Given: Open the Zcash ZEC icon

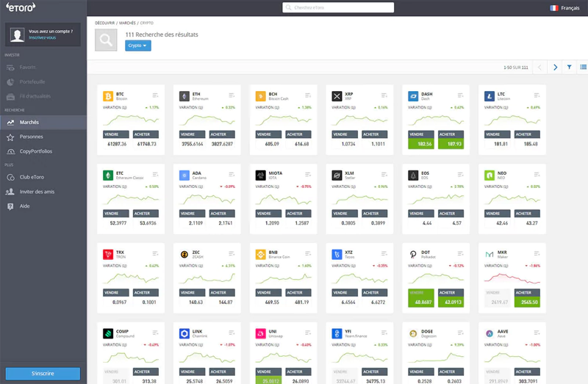Looking at the screenshot, I should [x=184, y=254].
